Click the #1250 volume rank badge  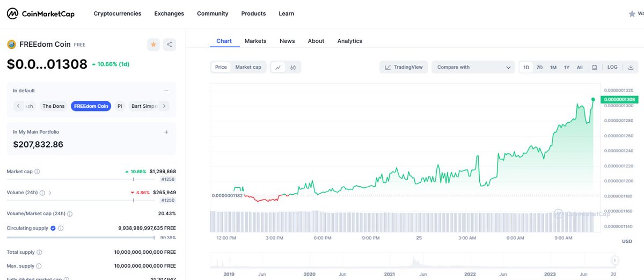tap(168, 200)
